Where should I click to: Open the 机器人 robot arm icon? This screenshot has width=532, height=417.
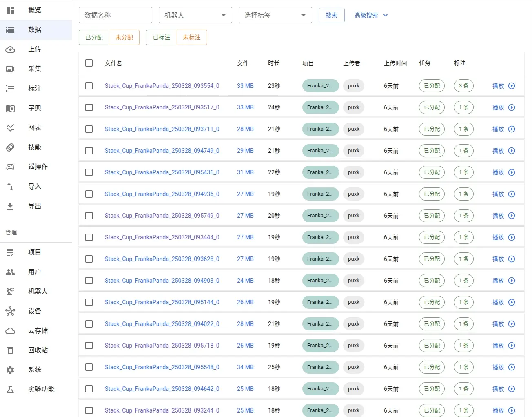pyautogui.click(x=10, y=291)
